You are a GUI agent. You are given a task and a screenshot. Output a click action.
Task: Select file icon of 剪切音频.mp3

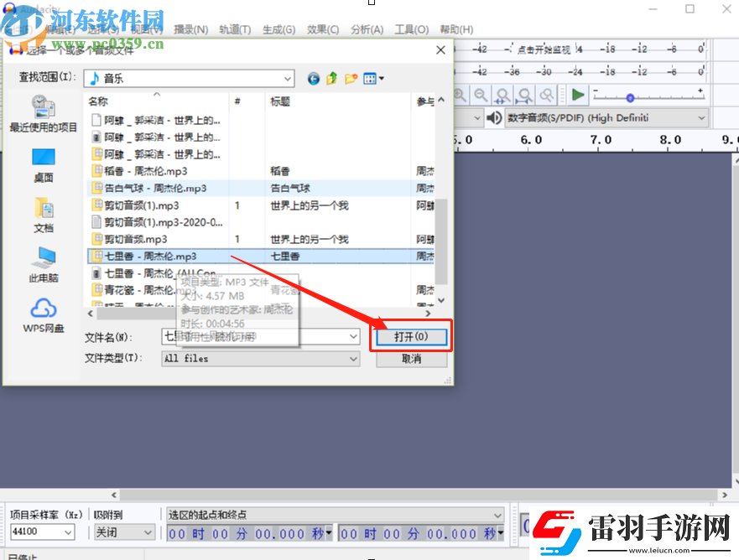(x=96, y=239)
